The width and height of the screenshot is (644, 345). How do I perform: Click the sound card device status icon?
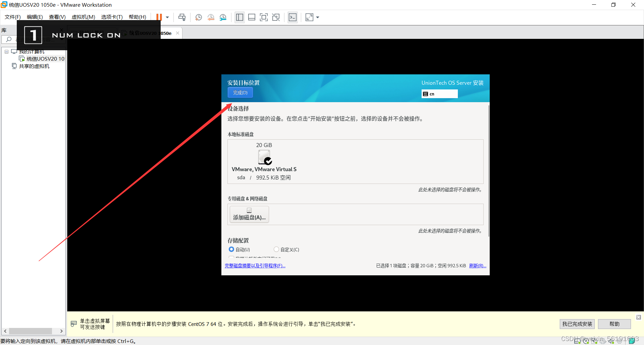pos(611,341)
